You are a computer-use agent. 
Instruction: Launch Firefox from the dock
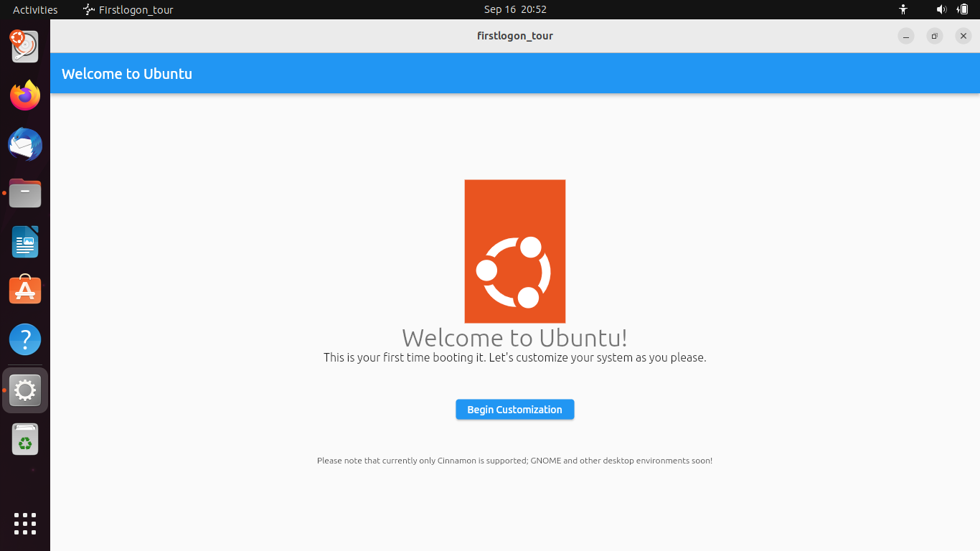25,95
